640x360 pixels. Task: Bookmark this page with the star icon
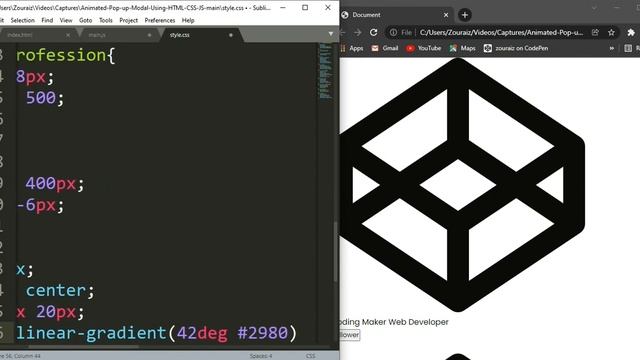click(x=611, y=32)
